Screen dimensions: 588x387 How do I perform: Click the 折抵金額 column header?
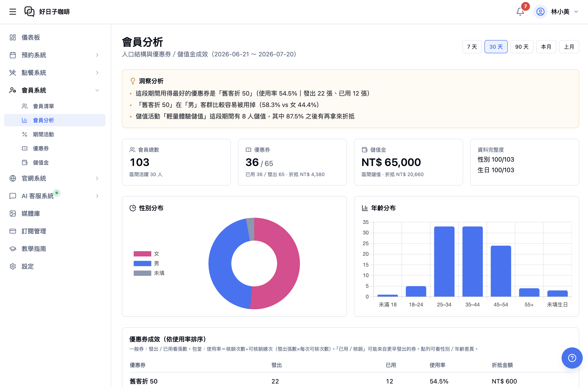(x=502, y=365)
